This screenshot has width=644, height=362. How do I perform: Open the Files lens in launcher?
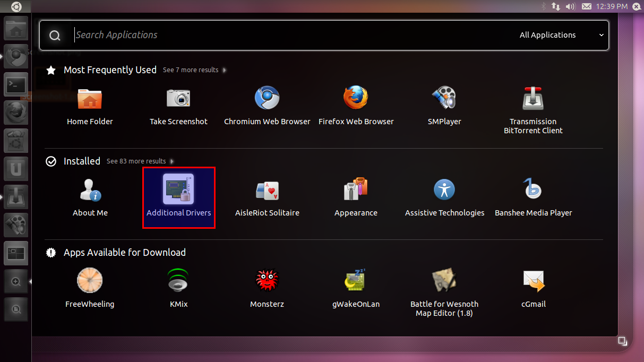click(16, 309)
